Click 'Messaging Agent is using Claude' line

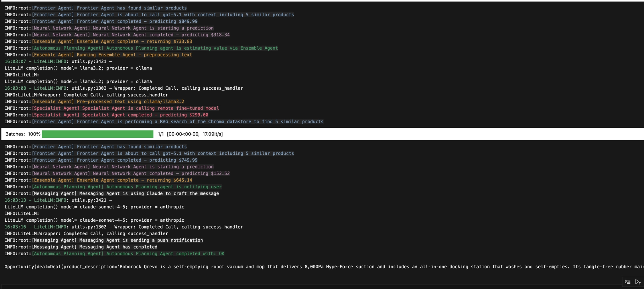pyautogui.click(x=112, y=193)
